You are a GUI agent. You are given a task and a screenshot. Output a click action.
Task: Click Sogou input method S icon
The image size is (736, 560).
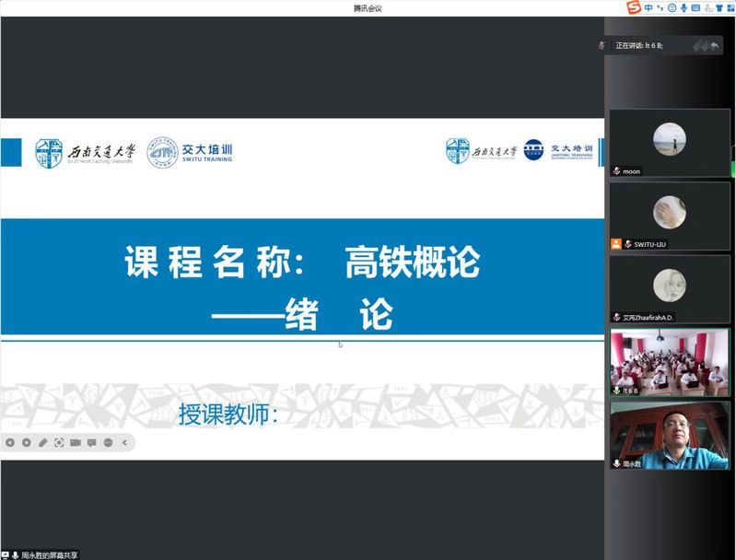[633, 8]
